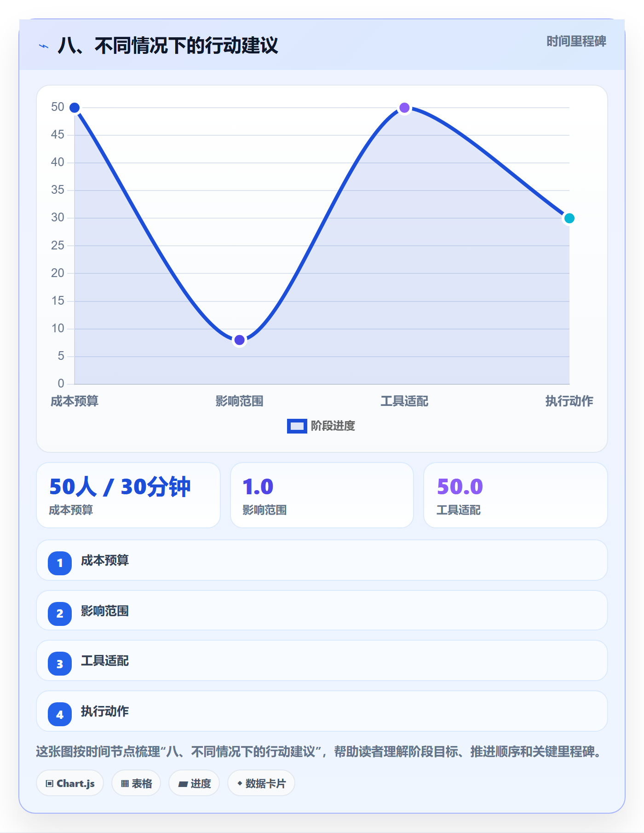Click the 工具适配 x-axis label
This screenshot has height=833, width=644.
404,401
